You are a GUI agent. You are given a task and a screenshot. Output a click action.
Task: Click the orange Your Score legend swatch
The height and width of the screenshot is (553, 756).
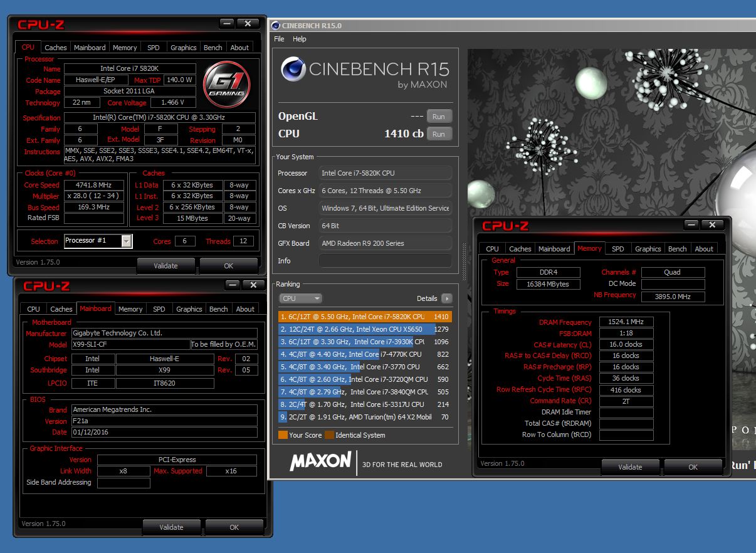click(283, 435)
